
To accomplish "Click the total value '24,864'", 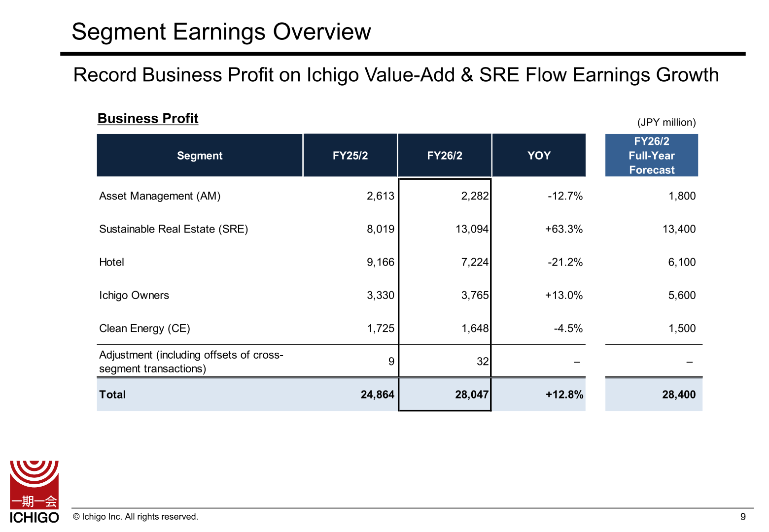I will [378, 395].
